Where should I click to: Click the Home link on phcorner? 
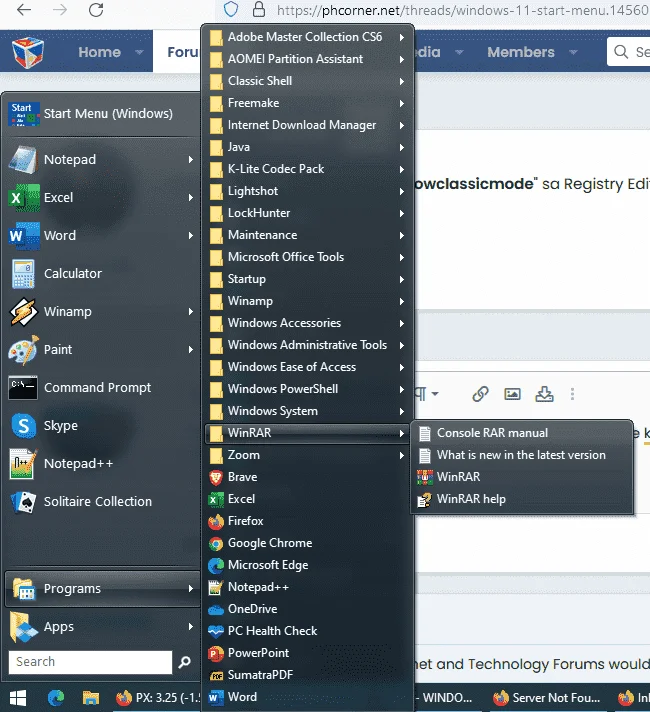click(x=99, y=52)
